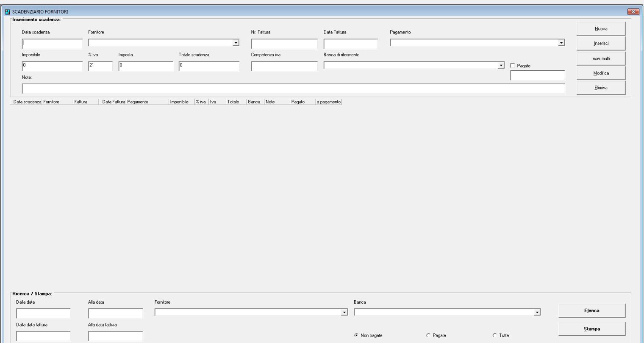Click the Inser.multi. button
Viewport: 644px width, 343px height.
[601, 58]
